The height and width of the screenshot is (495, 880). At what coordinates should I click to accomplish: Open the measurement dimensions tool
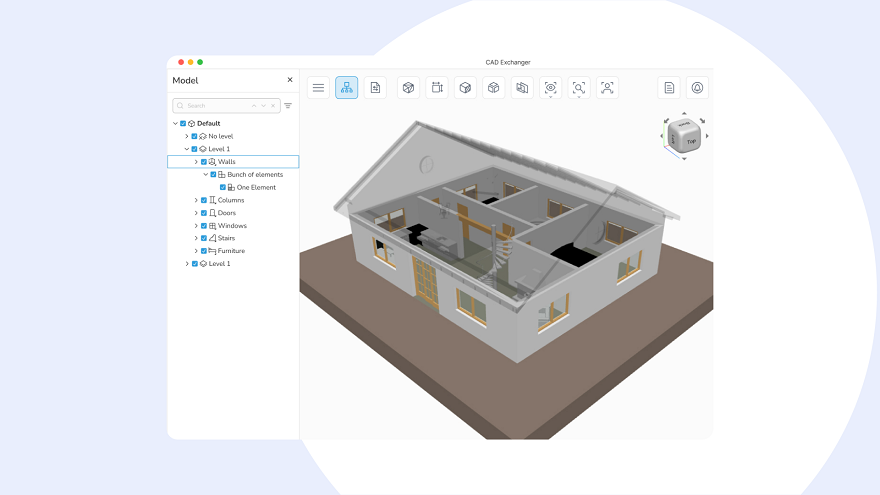437,88
